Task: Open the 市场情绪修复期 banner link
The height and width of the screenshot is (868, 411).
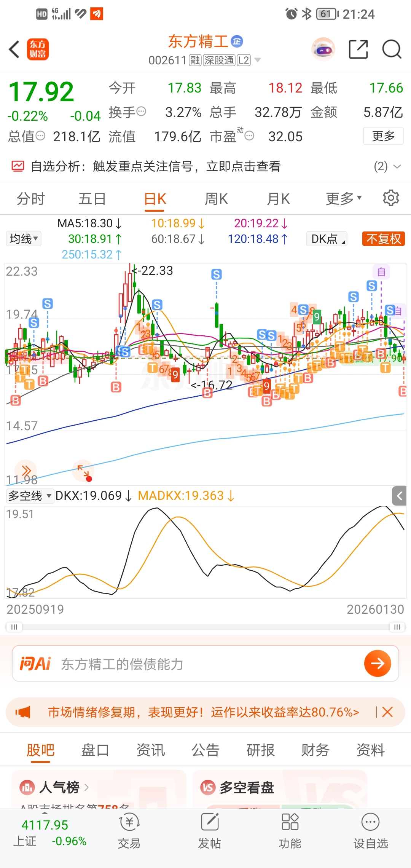Action: 203,712
